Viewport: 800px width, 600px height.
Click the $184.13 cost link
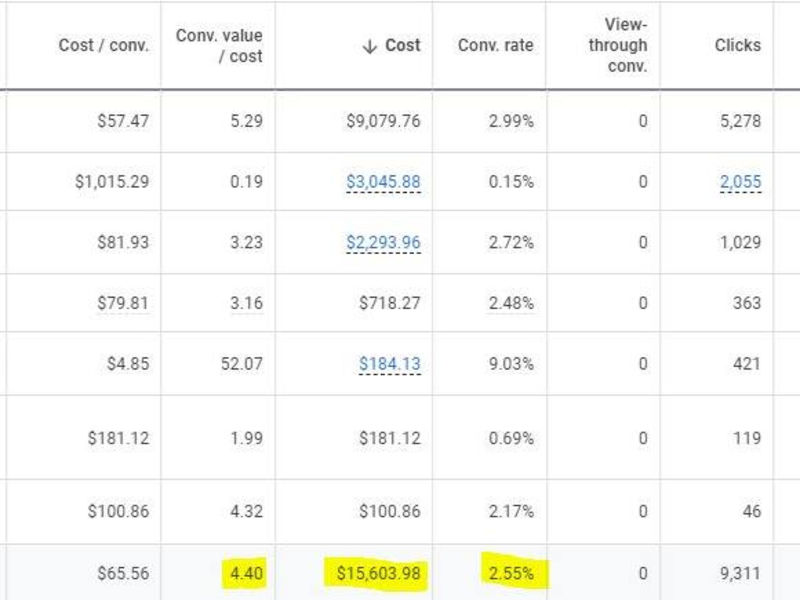point(389,364)
